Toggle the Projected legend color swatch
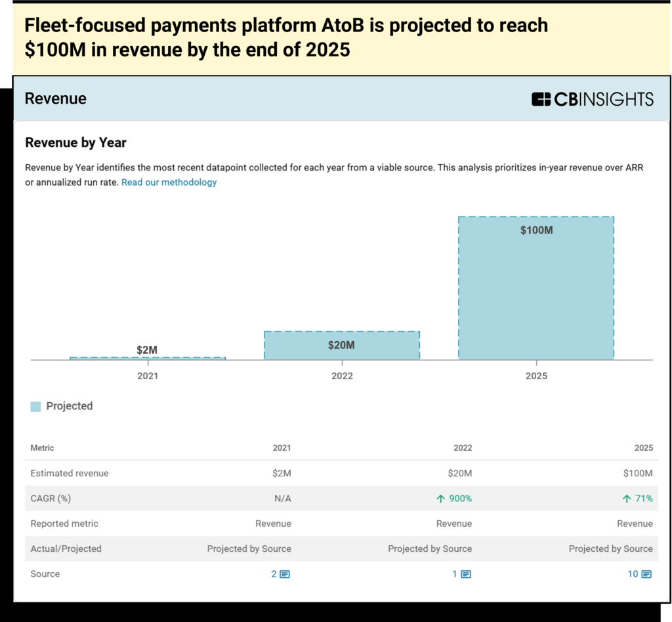Viewport: 672px width, 622px height. click(x=35, y=407)
